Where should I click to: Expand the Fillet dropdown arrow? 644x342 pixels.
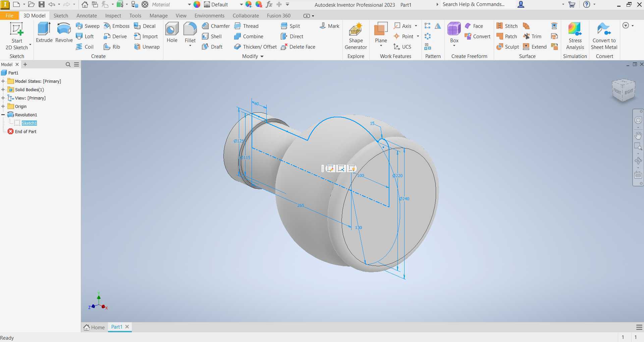point(190,46)
